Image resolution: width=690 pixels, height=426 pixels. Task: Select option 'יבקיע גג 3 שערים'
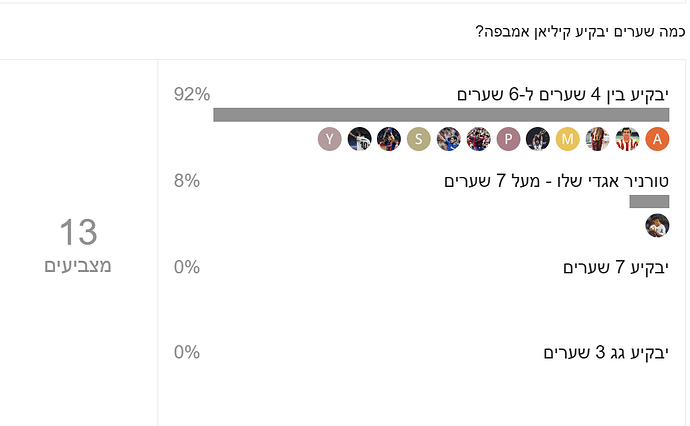pos(606,353)
